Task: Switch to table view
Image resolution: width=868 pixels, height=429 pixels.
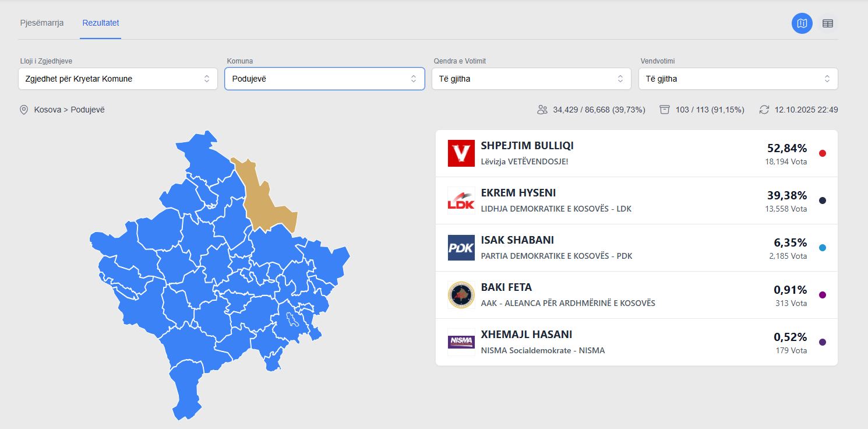Action: 827,23
